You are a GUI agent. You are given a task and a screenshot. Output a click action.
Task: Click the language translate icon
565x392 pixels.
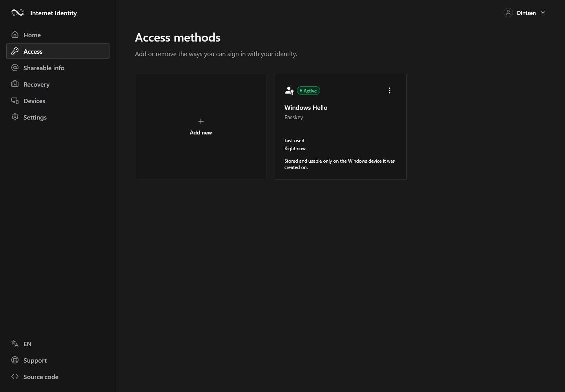coord(15,343)
